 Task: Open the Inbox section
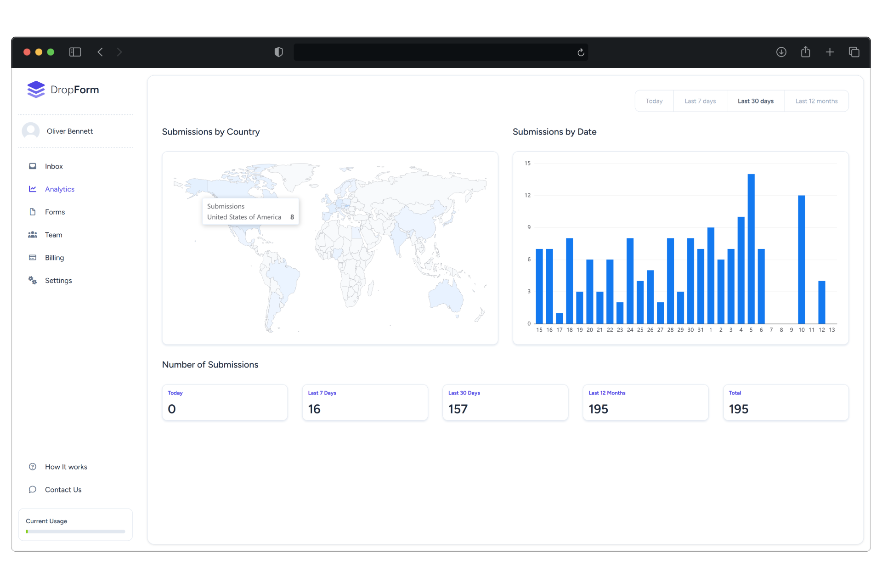click(x=53, y=166)
